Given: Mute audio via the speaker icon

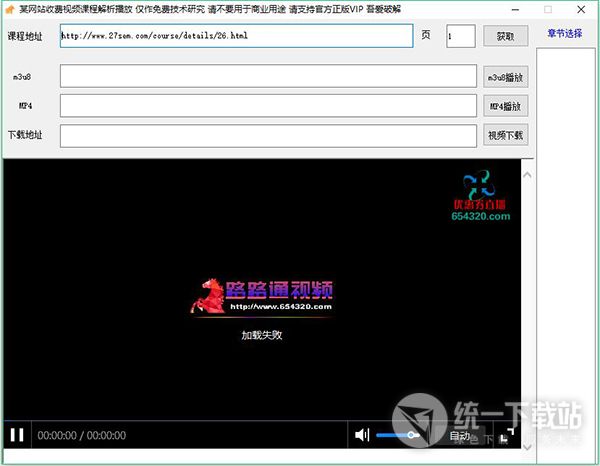Looking at the screenshot, I should (x=361, y=435).
